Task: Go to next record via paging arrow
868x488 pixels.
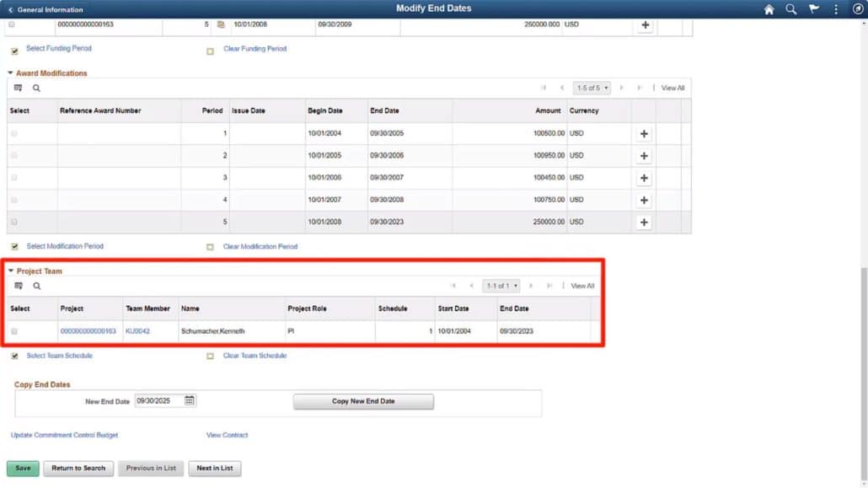Action: pyautogui.click(x=621, y=87)
